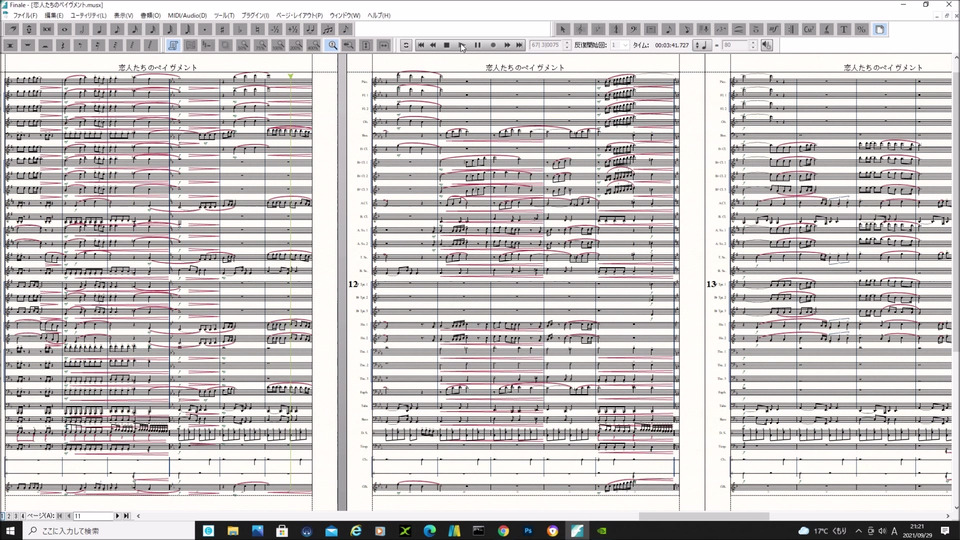Select the Time Signature tool
The height and width of the screenshot is (540, 960).
pyautogui.click(x=616, y=29)
